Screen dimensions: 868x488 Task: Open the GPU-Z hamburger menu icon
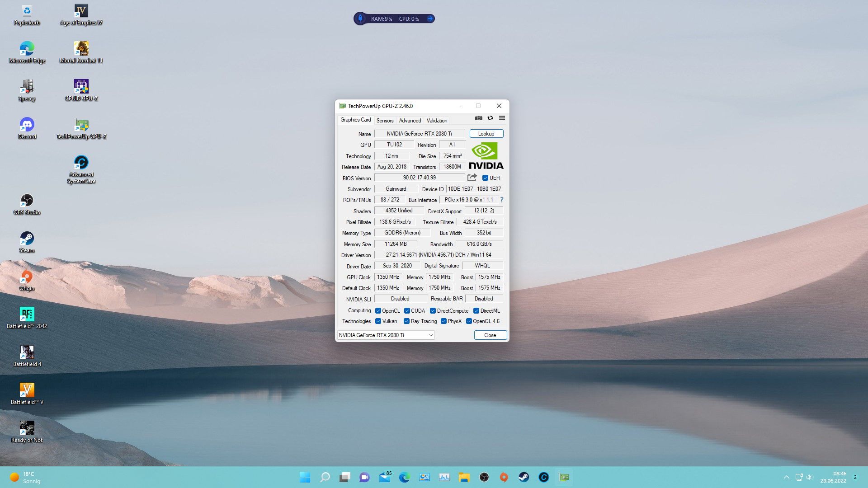pyautogui.click(x=502, y=118)
